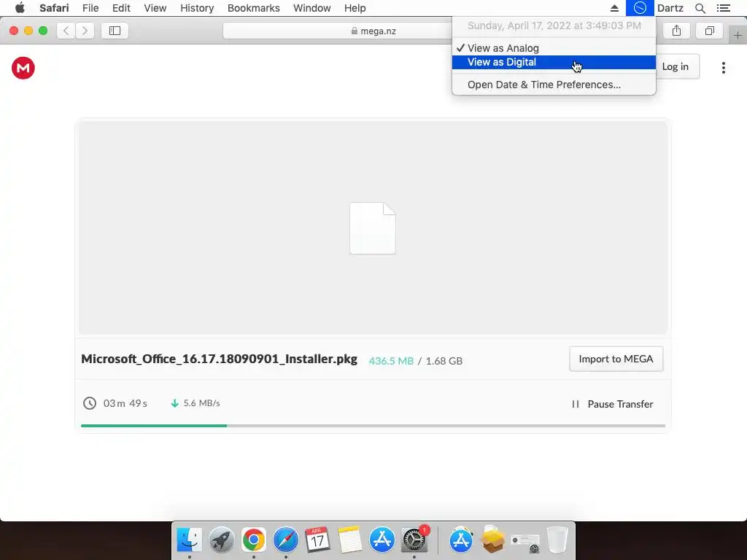Screen dimensions: 747x560
Task: Go back with Safari back arrow
Action: click(x=66, y=31)
